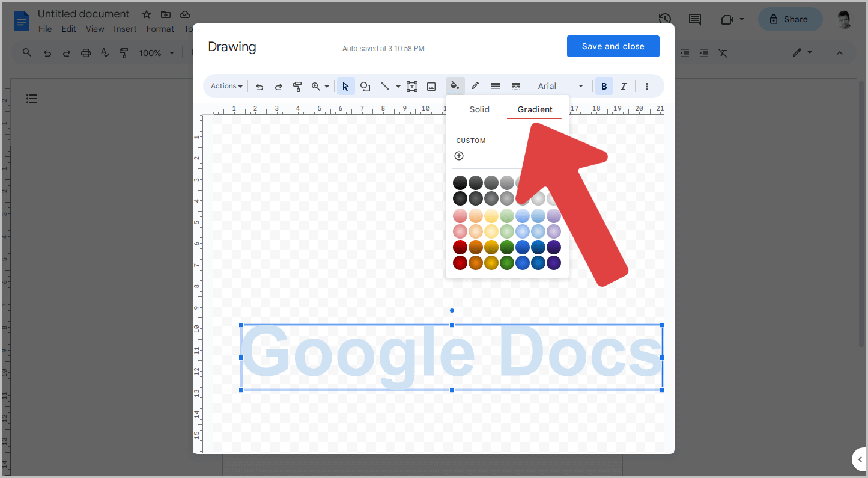Screen dimensions: 868x478
Task: Open the editing mode pencil dropdown
Action: point(802,53)
